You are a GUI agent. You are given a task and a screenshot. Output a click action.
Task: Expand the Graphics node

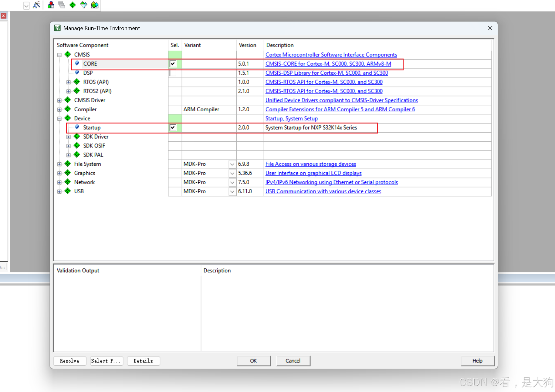(x=59, y=173)
